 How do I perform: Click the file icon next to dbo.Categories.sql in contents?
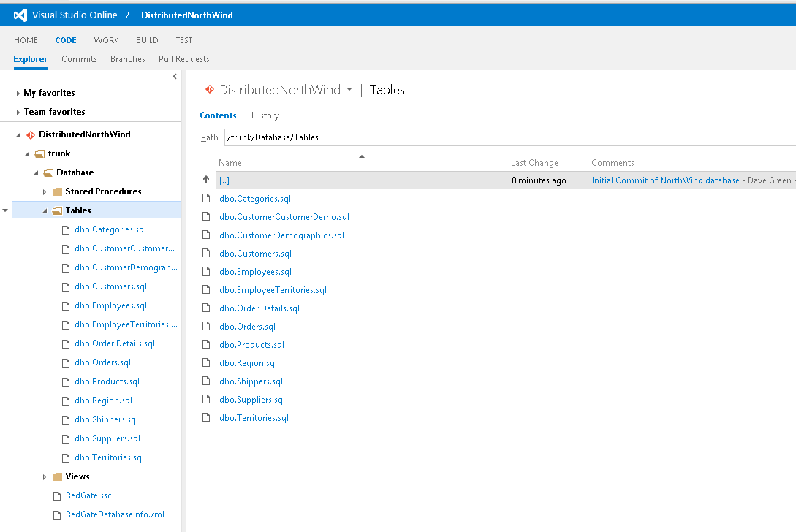coord(206,198)
